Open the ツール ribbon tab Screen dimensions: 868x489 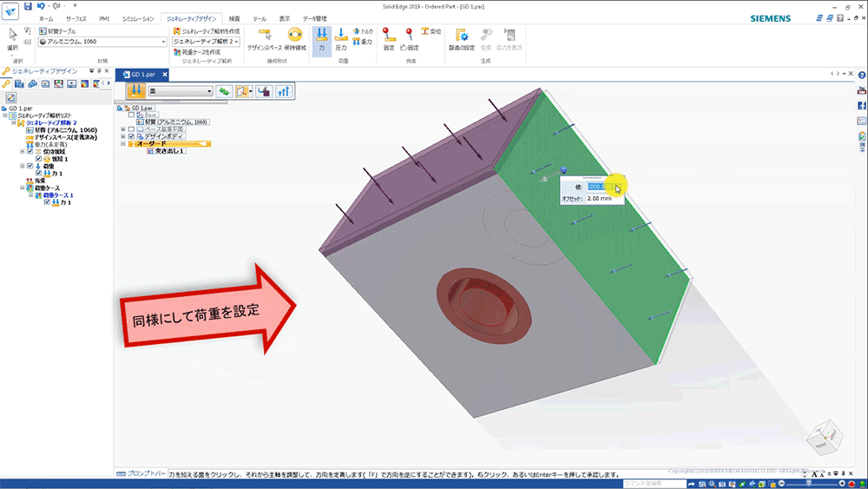260,19
